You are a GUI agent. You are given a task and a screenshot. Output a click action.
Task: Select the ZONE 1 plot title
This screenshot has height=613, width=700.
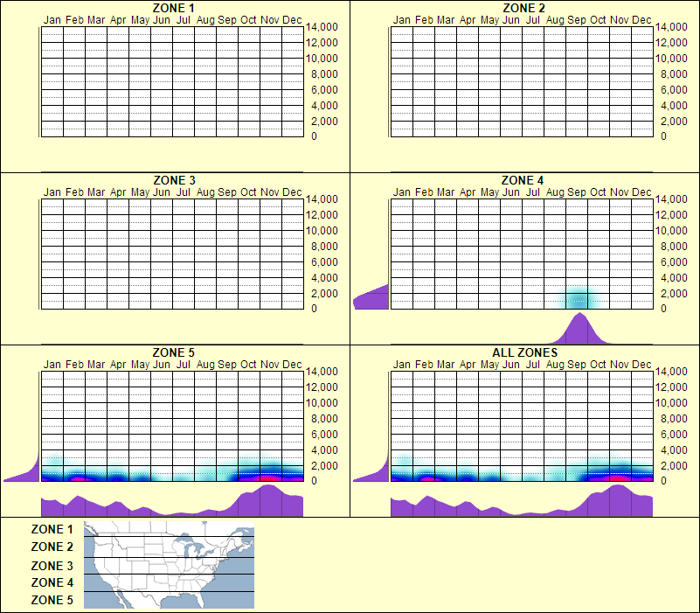point(172,10)
